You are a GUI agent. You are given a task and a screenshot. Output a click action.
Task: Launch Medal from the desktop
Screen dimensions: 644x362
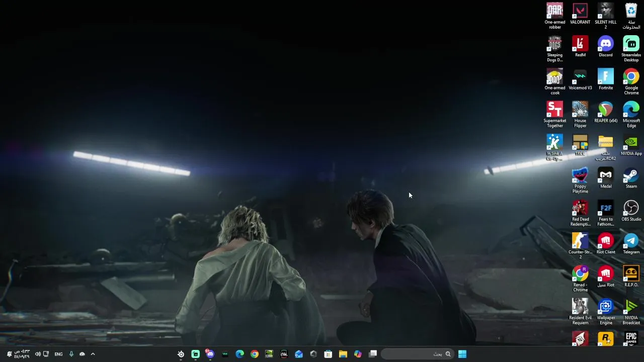[605, 178]
